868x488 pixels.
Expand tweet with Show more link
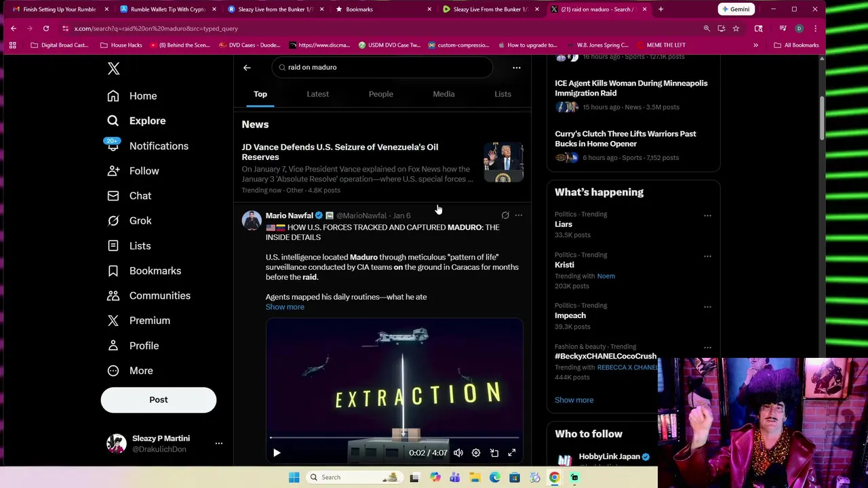click(x=285, y=307)
